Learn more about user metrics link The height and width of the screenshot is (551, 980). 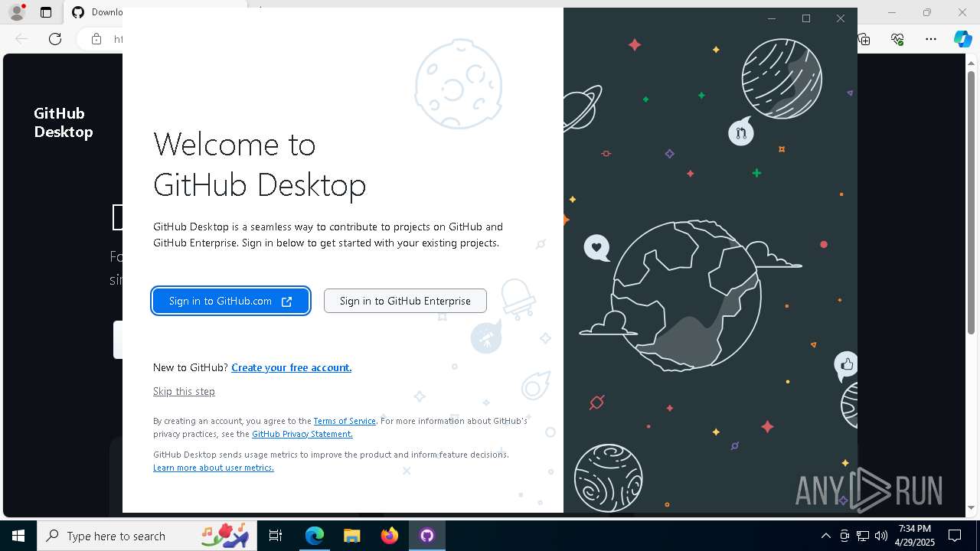pyautogui.click(x=214, y=468)
